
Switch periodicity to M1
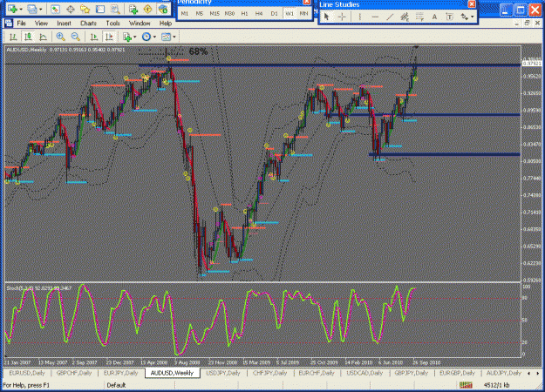click(x=185, y=14)
